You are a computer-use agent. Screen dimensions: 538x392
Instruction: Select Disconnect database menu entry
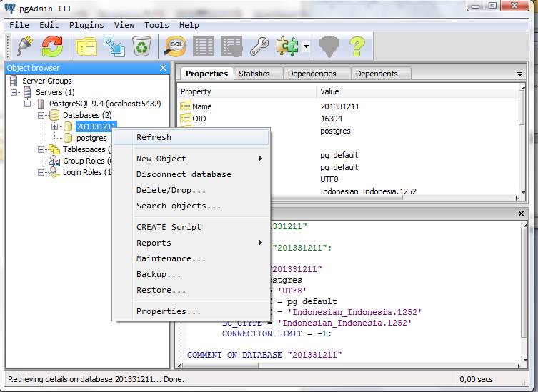[x=191, y=174]
